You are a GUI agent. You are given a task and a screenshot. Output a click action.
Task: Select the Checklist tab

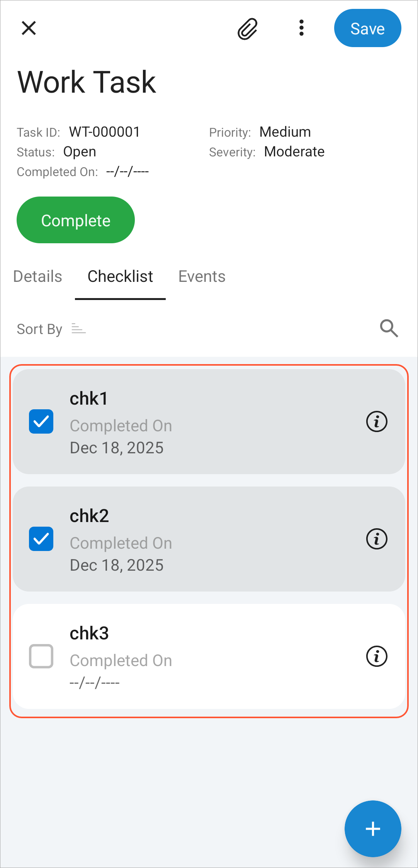[x=120, y=277]
